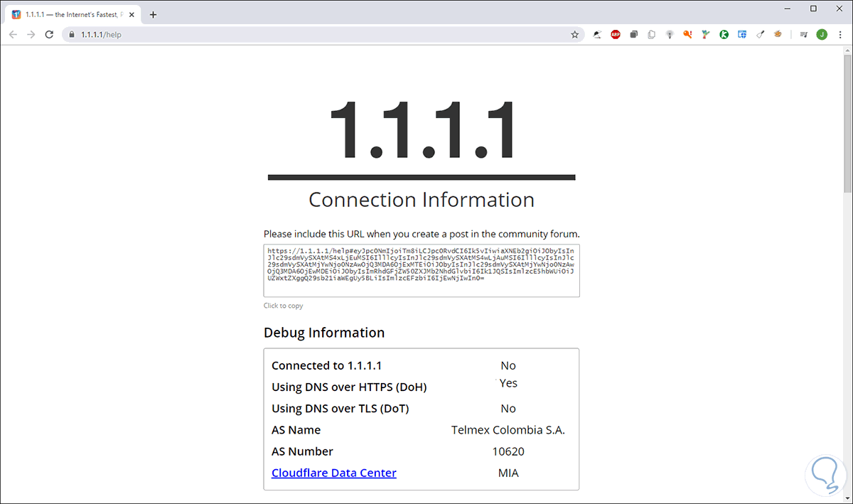Click the 'Connection Information' heading

[x=422, y=200]
